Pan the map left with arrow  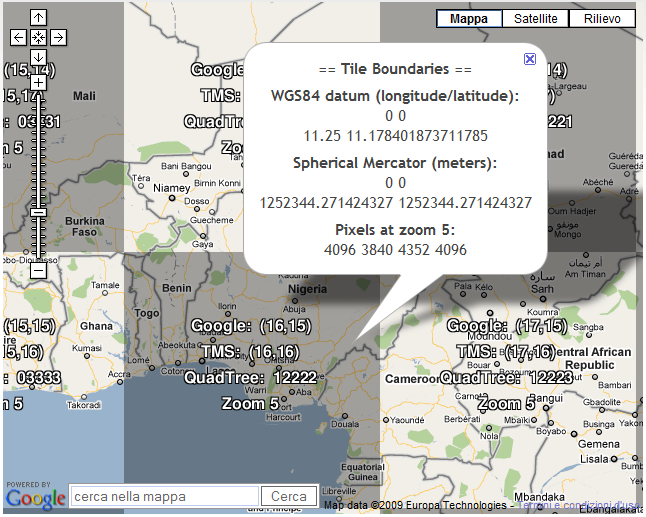tap(18, 37)
